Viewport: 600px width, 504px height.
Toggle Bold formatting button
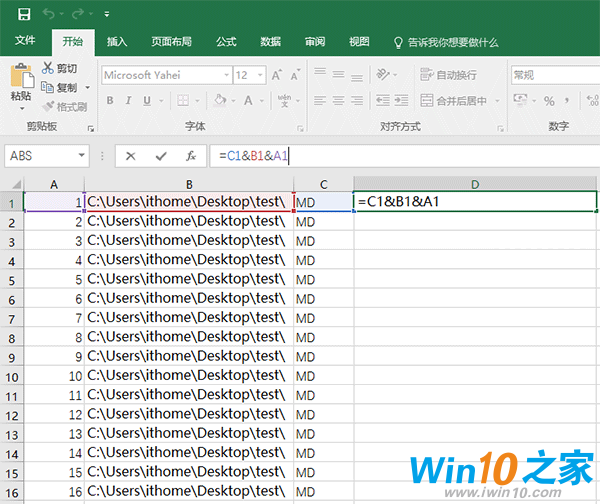pyautogui.click(x=109, y=100)
